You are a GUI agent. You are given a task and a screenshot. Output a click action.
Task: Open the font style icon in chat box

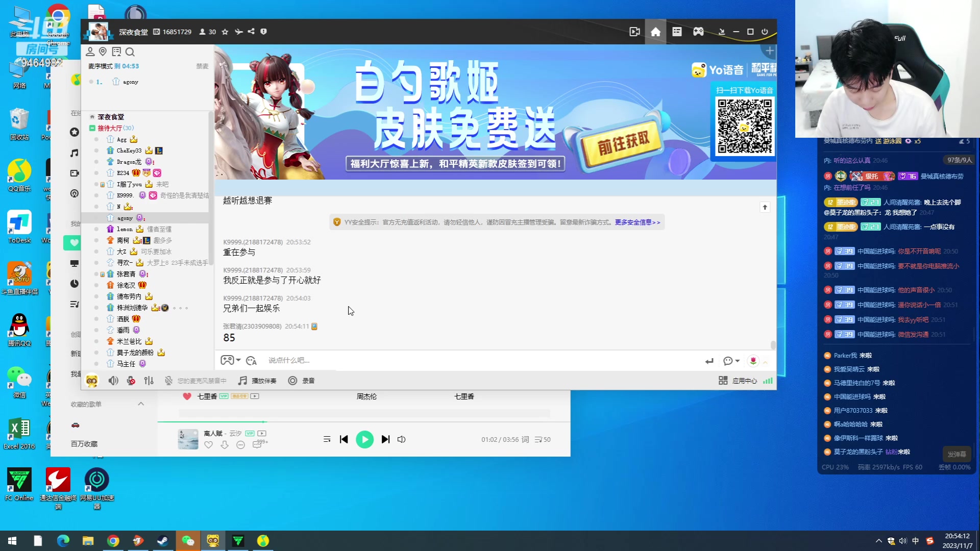coord(251,361)
